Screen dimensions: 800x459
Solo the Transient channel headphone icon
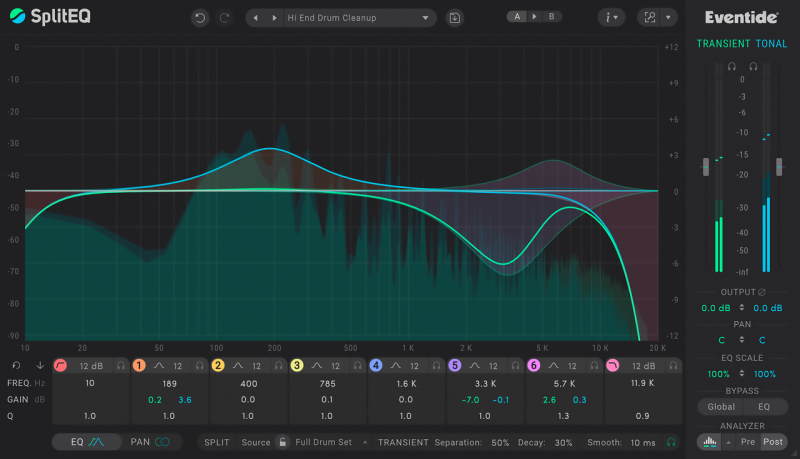click(732, 66)
